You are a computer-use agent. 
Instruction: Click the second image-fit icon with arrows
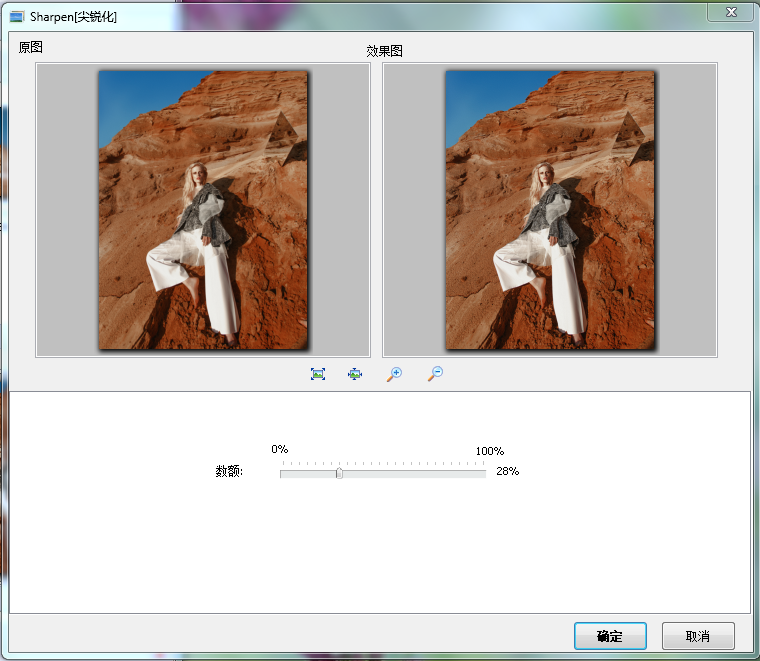point(355,373)
